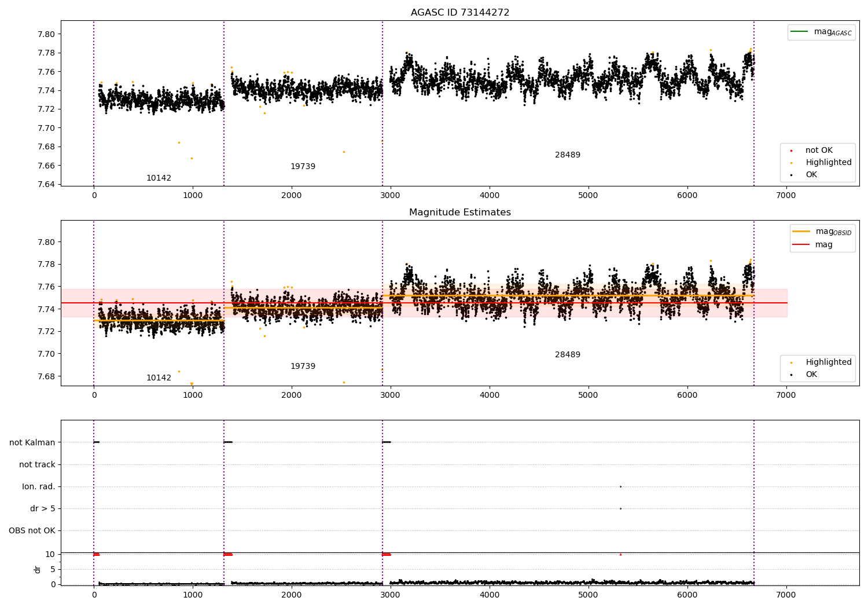Screen dimensions: 868x608
Task: Click the orange mag OBSID line for obsid 10142
Action: point(159,320)
